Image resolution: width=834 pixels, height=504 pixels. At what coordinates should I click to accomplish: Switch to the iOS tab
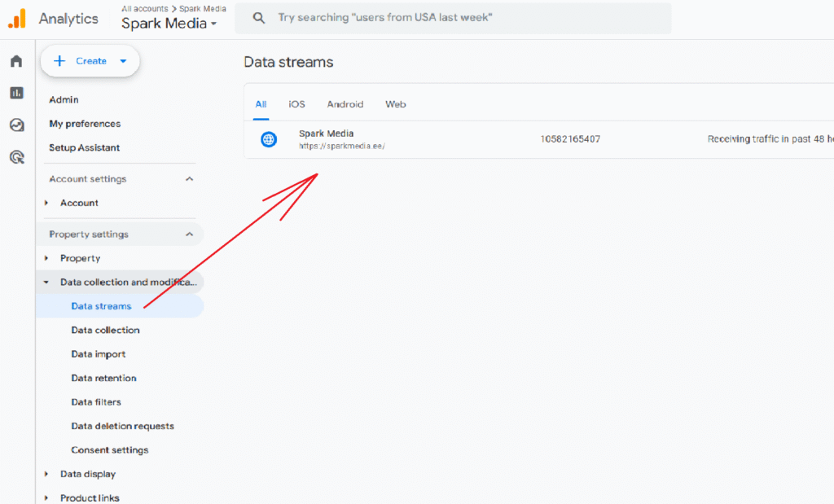click(x=296, y=104)
